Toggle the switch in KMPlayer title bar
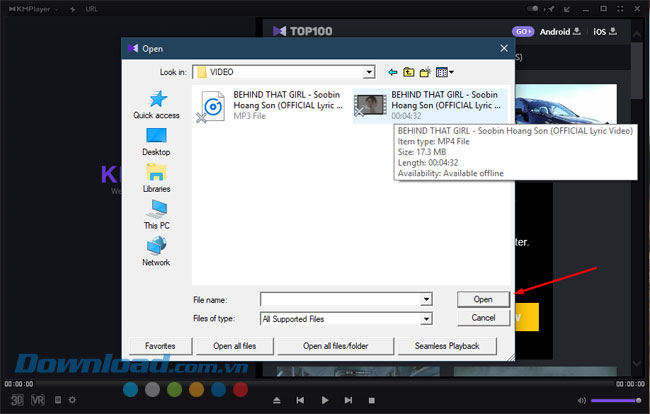650x414 pixels. (533, 9)
